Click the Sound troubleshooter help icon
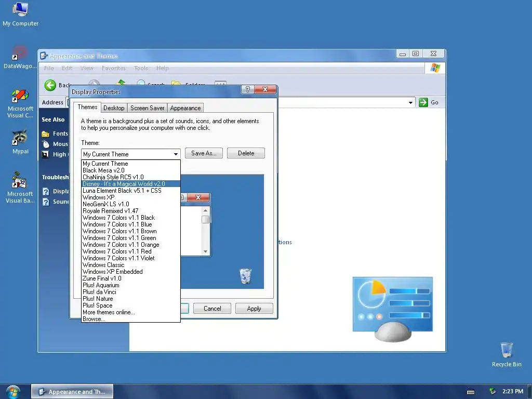 [46, 202]
